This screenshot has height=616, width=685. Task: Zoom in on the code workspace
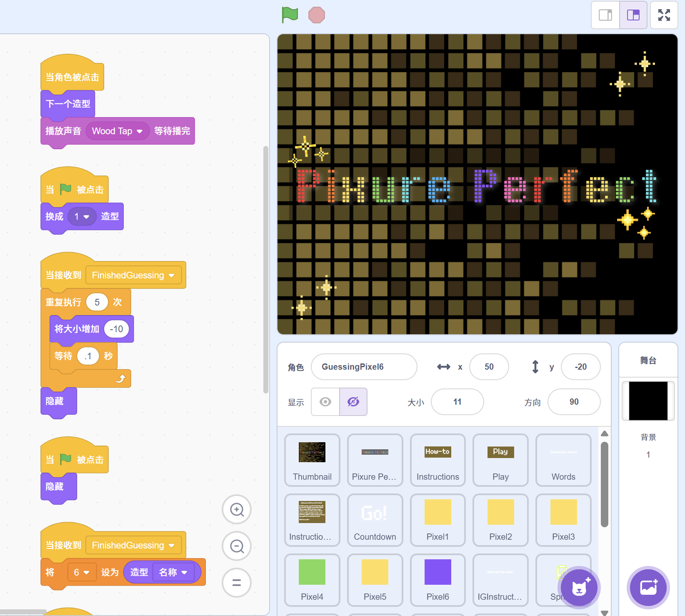click(237, 509)
